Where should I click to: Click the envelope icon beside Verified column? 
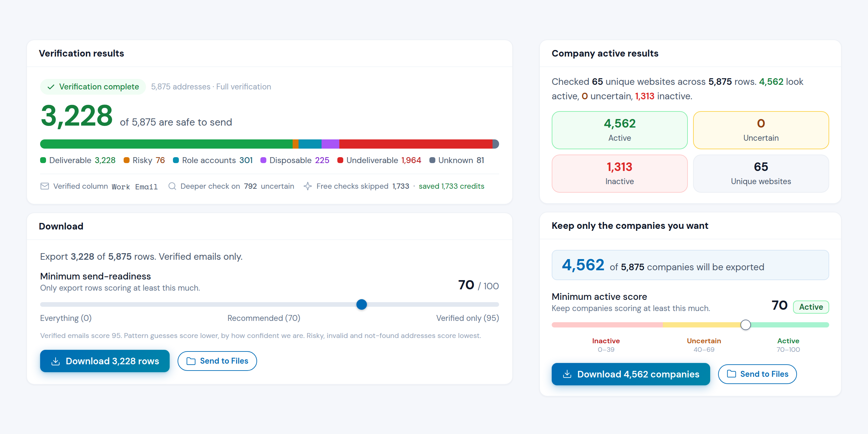(44, 186)
